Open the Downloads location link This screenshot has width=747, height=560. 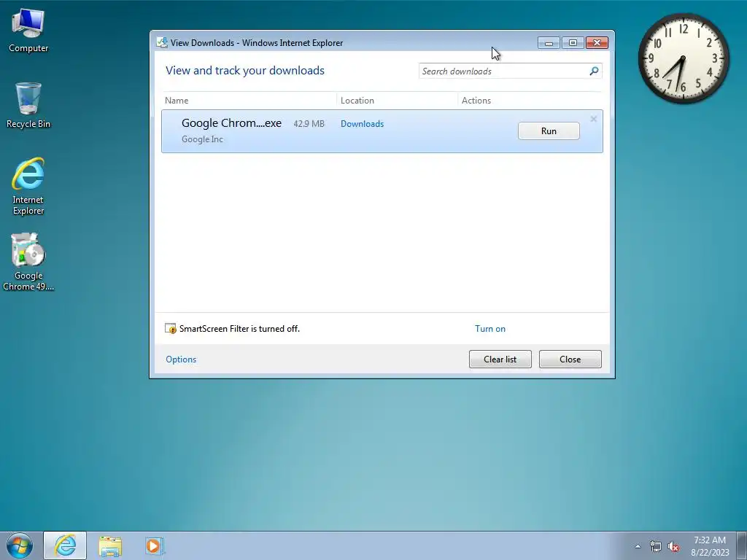[362, 124]
